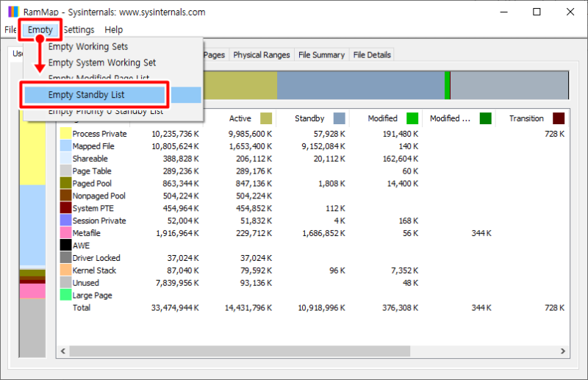
Task: Click the Unused total value 7,839,956 K
Action: coord(177,283)
